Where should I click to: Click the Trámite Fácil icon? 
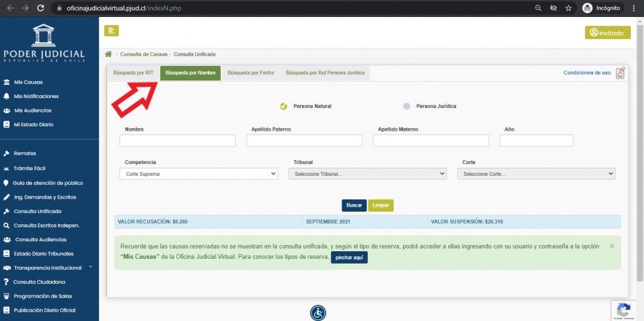click(x=6, y=168)
